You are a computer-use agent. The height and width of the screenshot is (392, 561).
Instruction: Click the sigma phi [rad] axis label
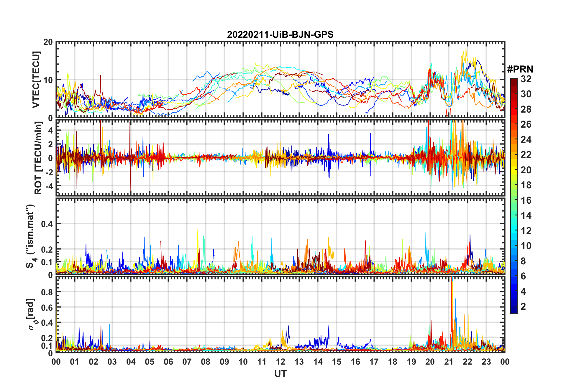32,314
